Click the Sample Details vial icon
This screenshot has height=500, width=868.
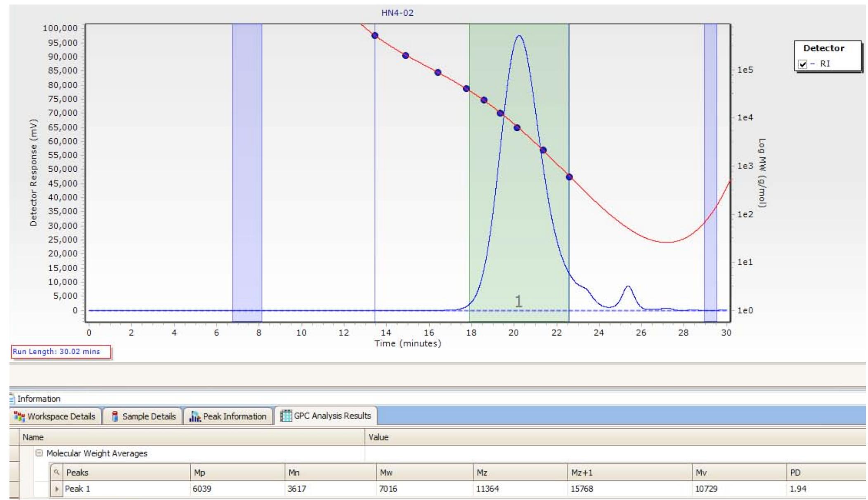[115, 416]
